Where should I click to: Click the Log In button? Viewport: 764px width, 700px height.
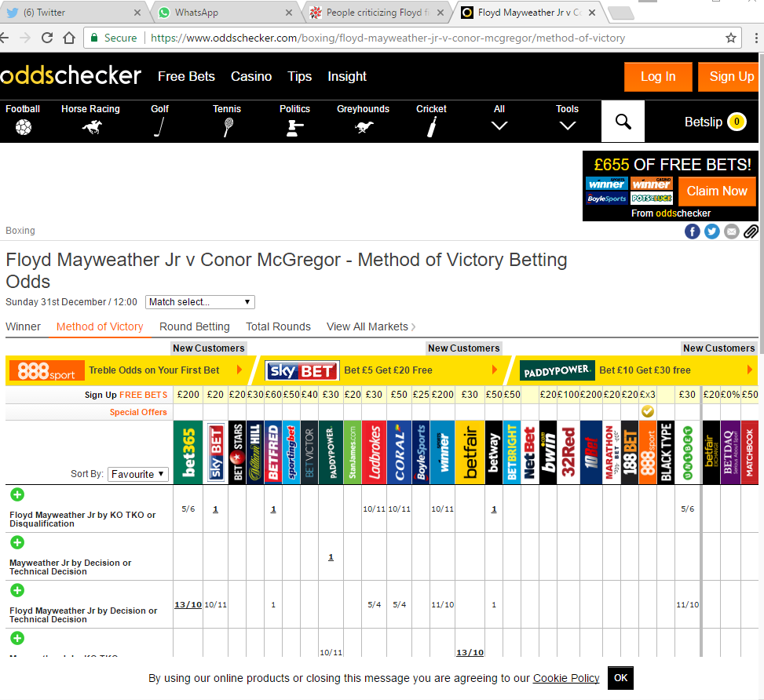point(658,76)
